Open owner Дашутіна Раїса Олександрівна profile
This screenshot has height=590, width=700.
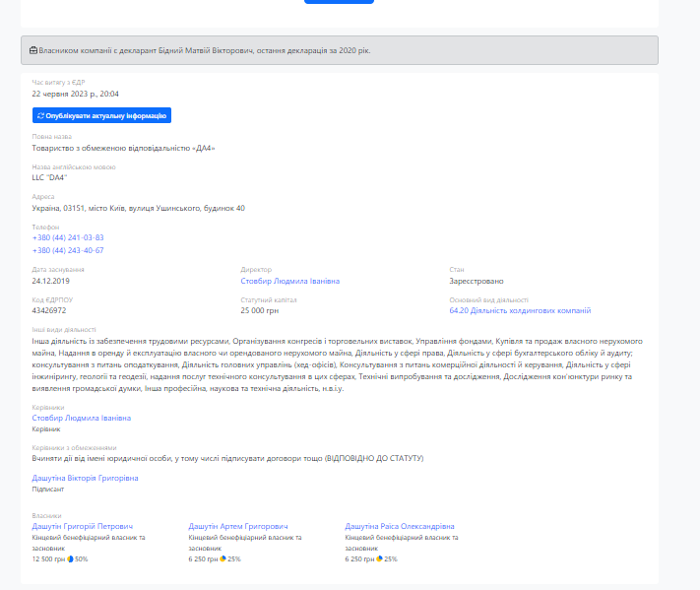(399, 526)
